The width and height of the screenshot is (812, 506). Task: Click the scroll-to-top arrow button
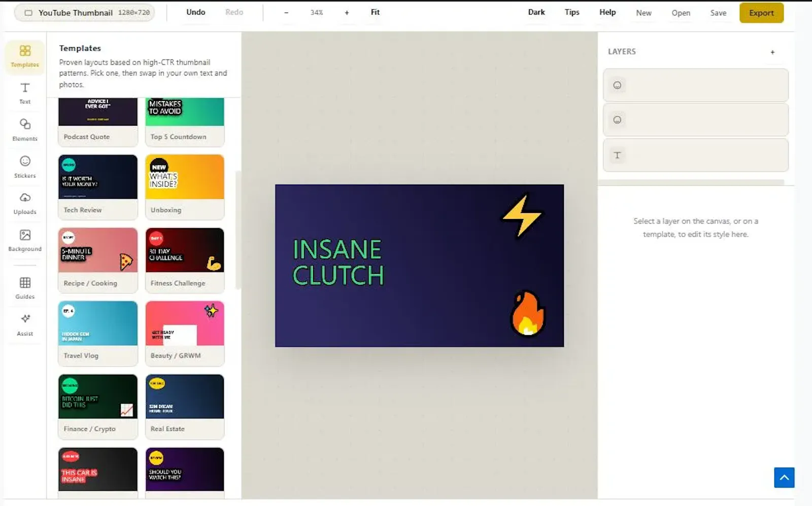pyautogui.click(x=784, y=478)
